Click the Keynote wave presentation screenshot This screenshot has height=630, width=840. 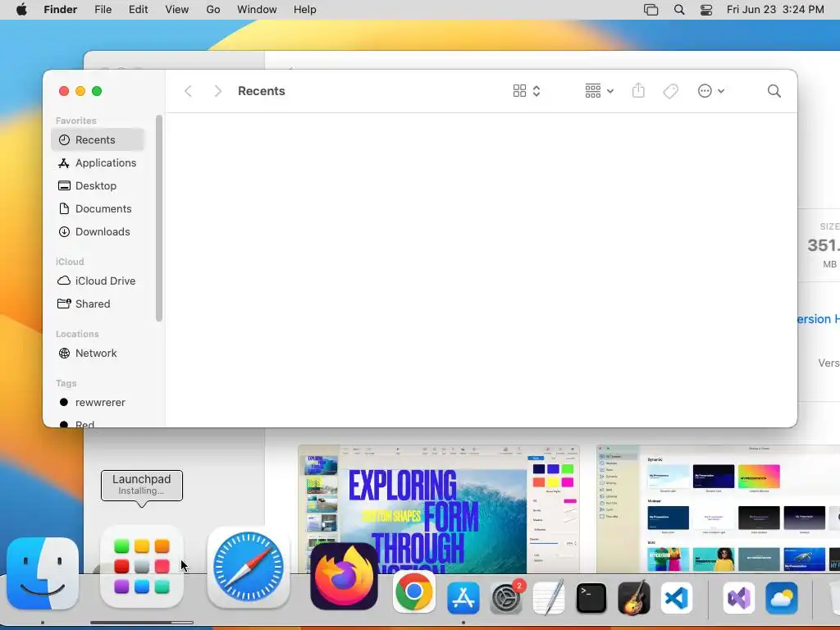pos(439,509)
